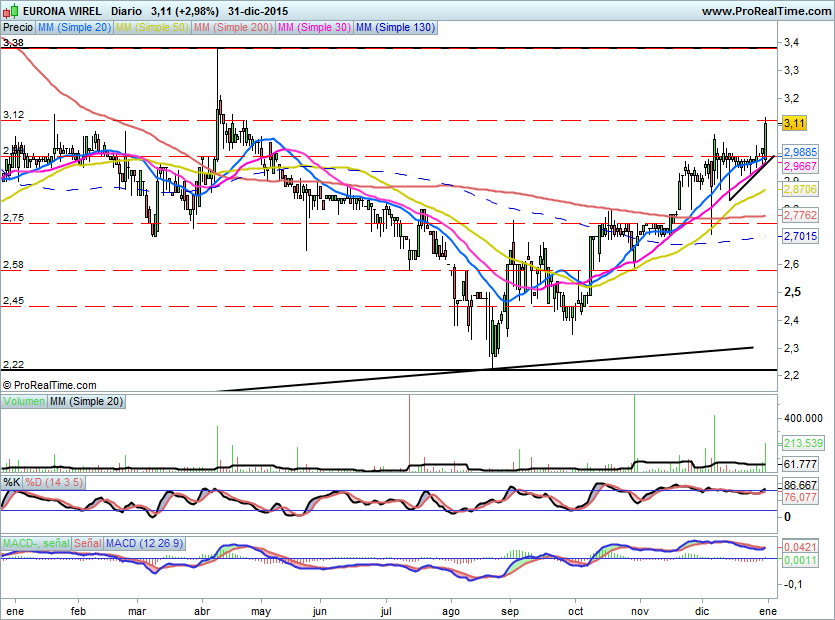835x620 pixels.
Task: Click MM (Simple 20) in volume panel
Action: 84,401
